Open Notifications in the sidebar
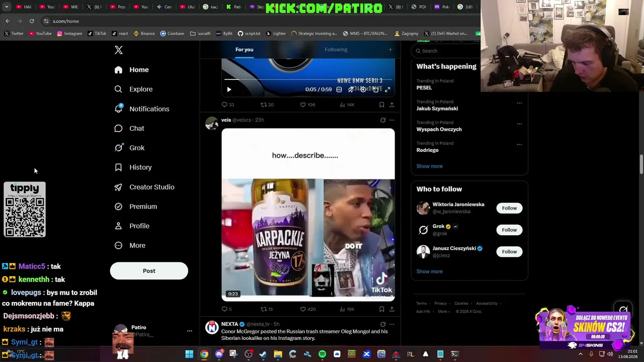Image resolution: width=644 pixels, height=362 pixels. coord(142,109)
